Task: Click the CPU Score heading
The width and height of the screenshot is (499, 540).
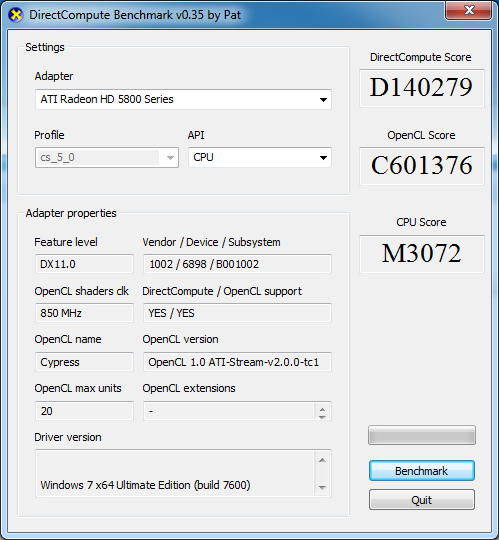Action: point(421,222)
